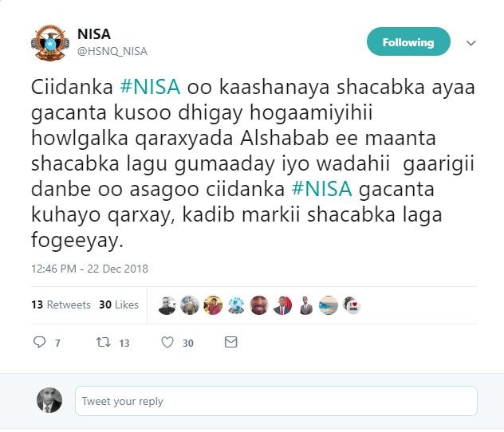Click your own avatar beside reply box

click(49, 400)
